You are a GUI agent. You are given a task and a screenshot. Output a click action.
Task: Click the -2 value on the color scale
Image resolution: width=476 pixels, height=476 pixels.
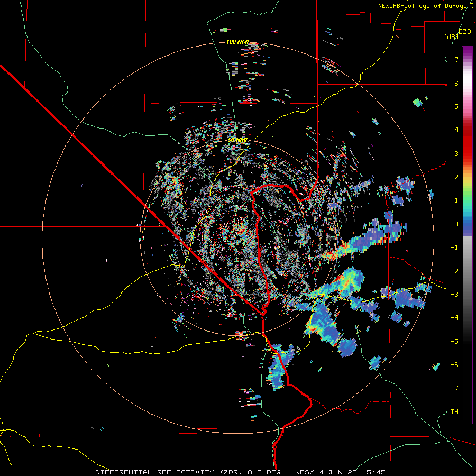(454, 271)
